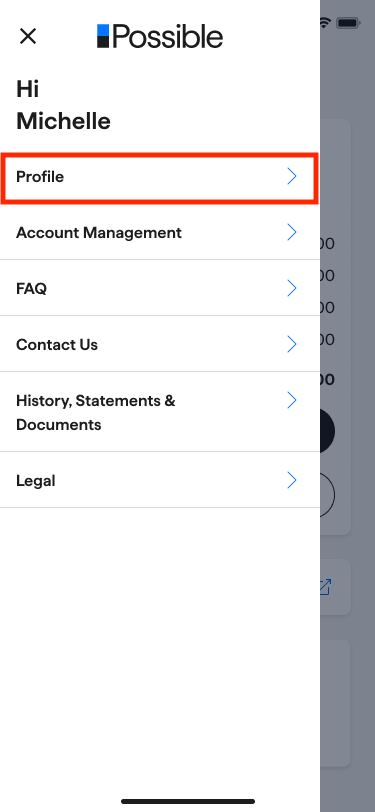Tap the dark round button behind the menu
This screenshot has width=375, height=812.
pyautogui.click(x=327, y=431)
